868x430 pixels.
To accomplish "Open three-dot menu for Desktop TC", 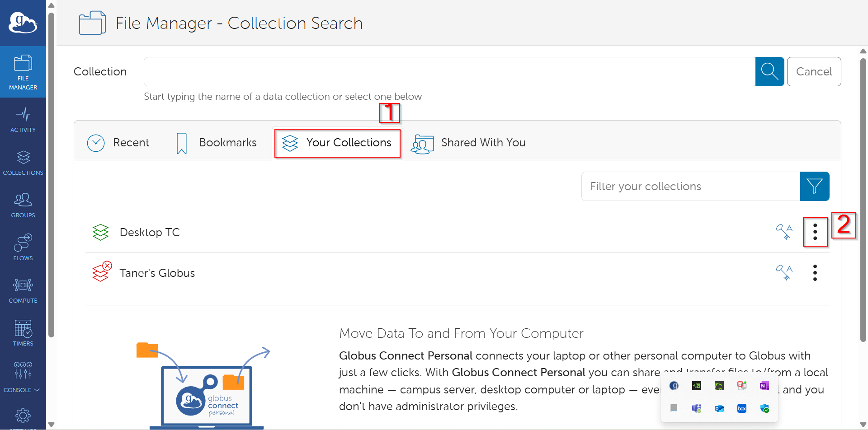I will tap(815, 232).
